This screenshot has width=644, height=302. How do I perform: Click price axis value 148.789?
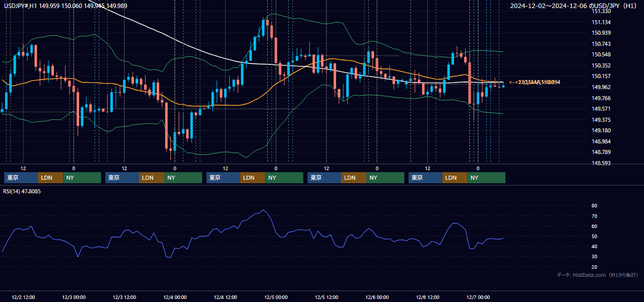tap(601, 152)
